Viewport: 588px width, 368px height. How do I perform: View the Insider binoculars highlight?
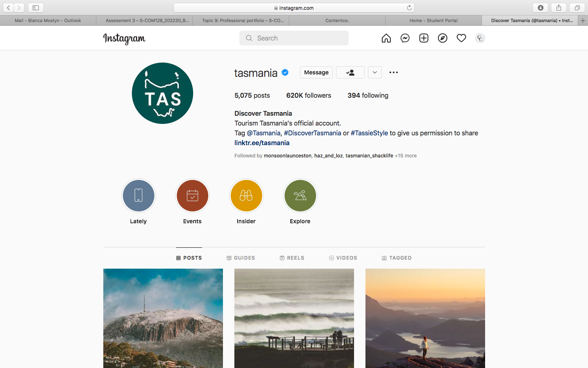[x=246, y=196]
